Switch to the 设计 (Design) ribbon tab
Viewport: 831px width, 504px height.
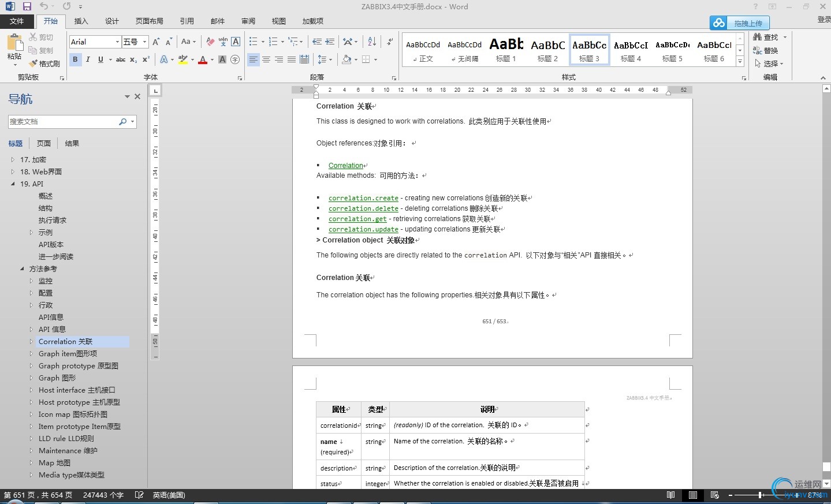(112, 21)
